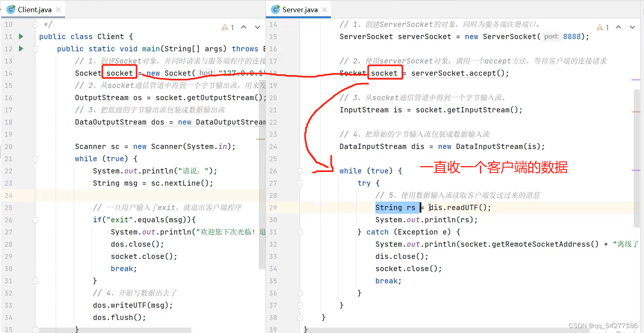Click 'System.out.println(rs);' line
The height and width of the screenshot is (333, 644).
click(x=427, y=220)
